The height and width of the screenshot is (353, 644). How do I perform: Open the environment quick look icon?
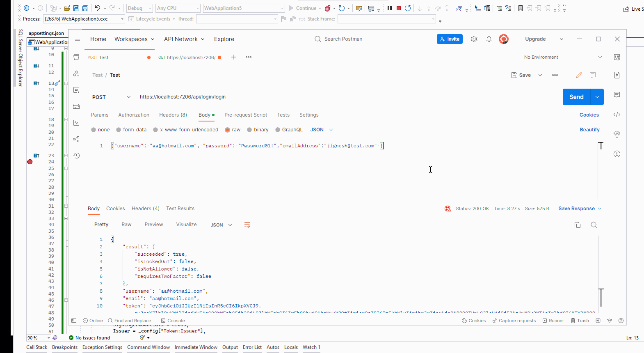(617, 57)
